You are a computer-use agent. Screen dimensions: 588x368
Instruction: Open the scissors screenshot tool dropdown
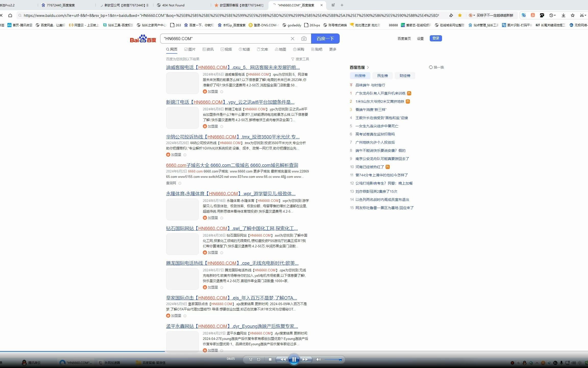coord(583,15)
